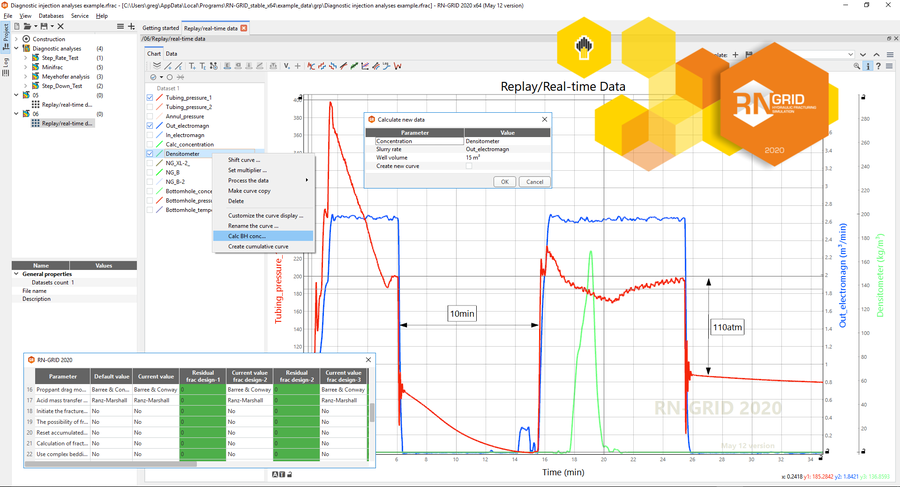Enable the In_electromagn curve checkbox
Image resolution: width=900 pixels, height=487 pixels.
pos(150,135)
